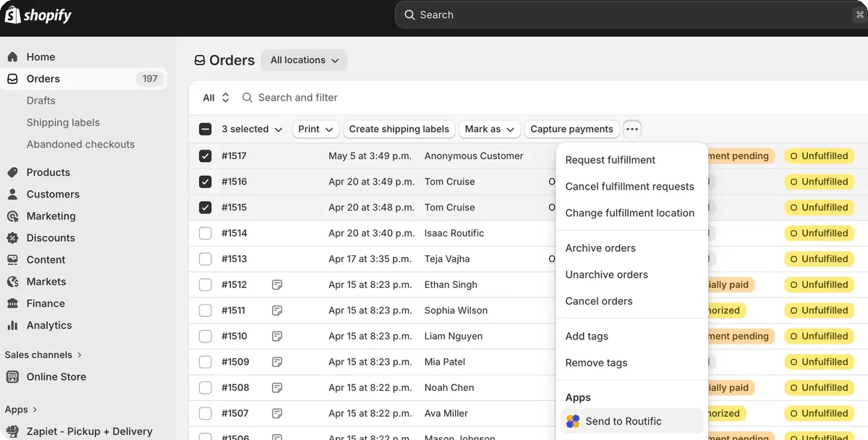Click the note icon on order #1509
Screen dimensions: 868x440
click(x=277, y=362)
